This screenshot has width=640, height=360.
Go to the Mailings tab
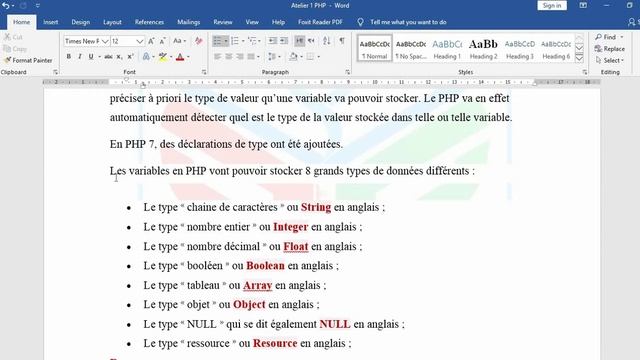pos(189,22)
